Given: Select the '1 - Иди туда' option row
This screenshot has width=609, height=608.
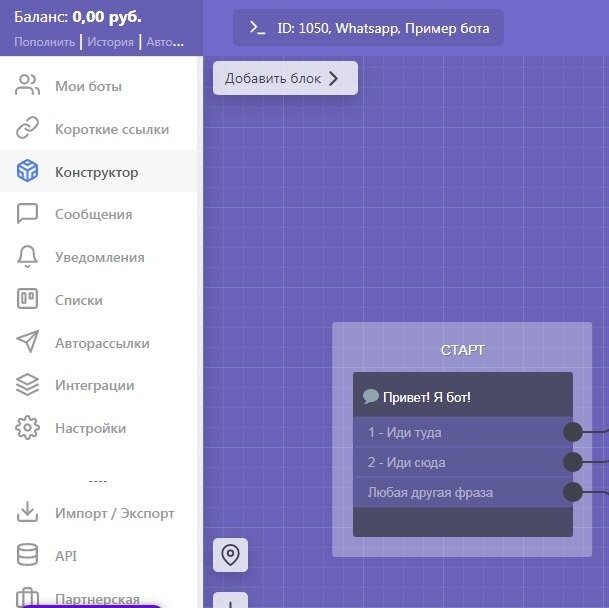Looking at the screenshot, I should pos(462,432).
